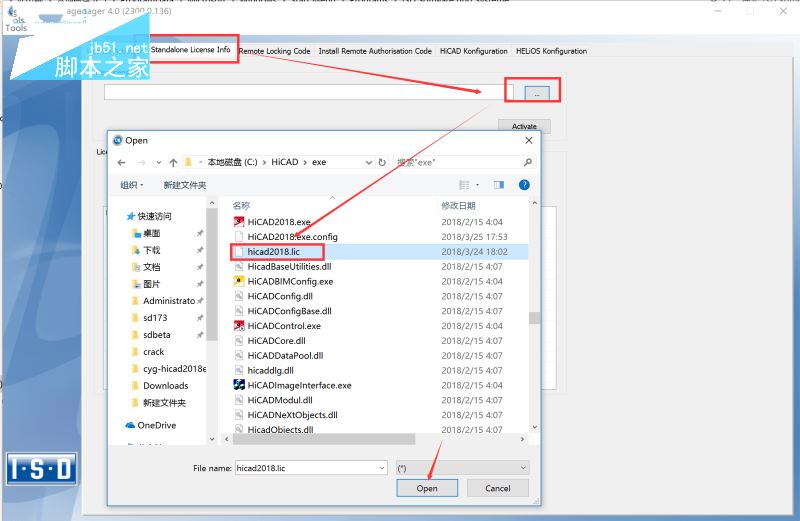This screenshot has width=800, height=521.
Task: Click the browse (...) button for license file
Action: point(537,94)
